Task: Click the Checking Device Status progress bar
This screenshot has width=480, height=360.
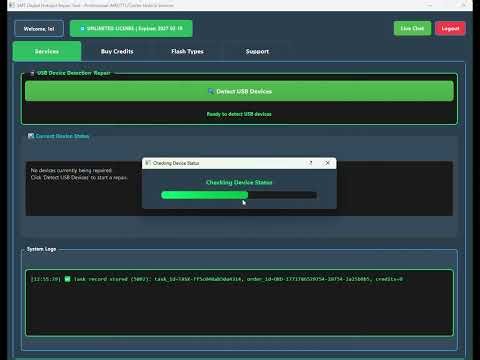Action: (239, 195)
